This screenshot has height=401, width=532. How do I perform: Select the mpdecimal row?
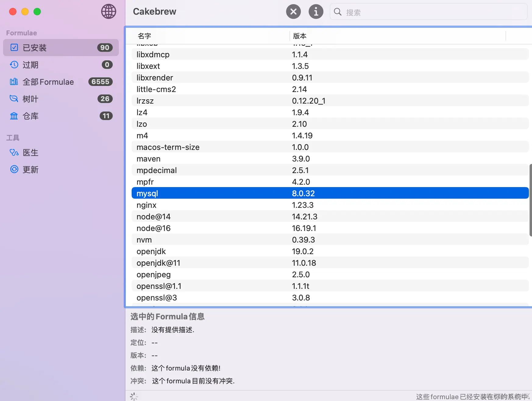click(330, 170)
